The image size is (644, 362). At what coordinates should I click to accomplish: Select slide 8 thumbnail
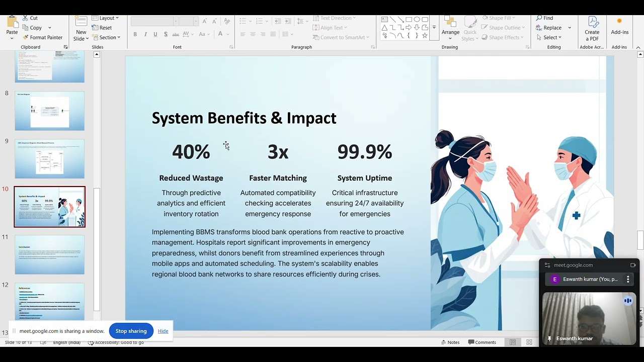point(49,111)
